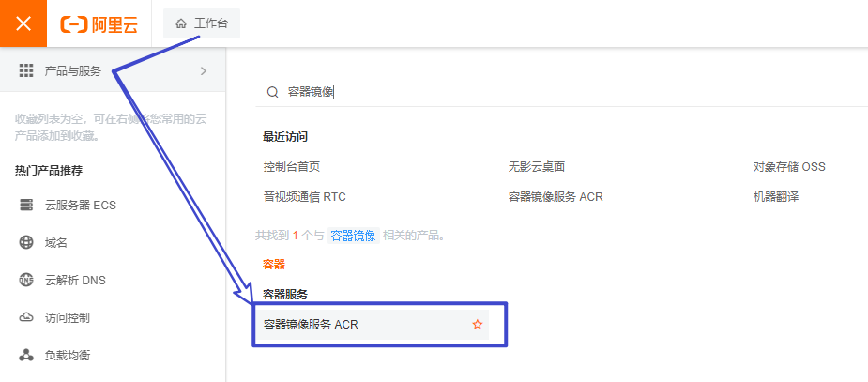The height and width of the screenshot is (382, 868).
Task: Open 对象存储 OSS recent link
Action: point(789,166)
